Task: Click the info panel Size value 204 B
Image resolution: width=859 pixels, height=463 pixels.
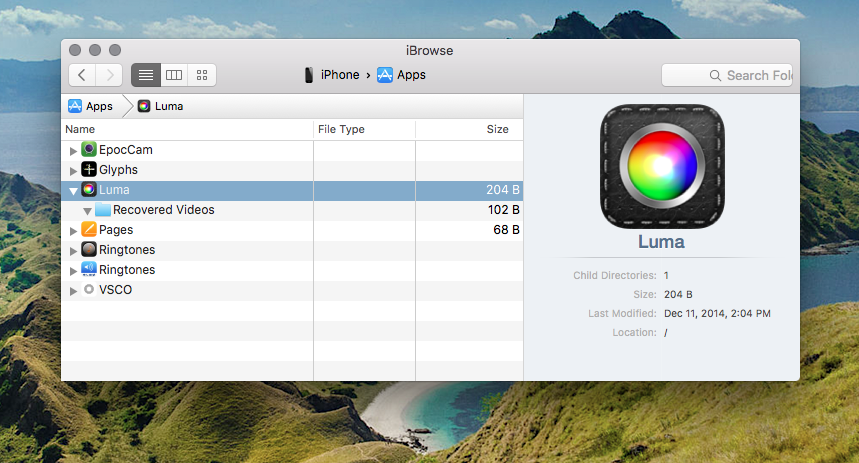Action: pos(678,295)
